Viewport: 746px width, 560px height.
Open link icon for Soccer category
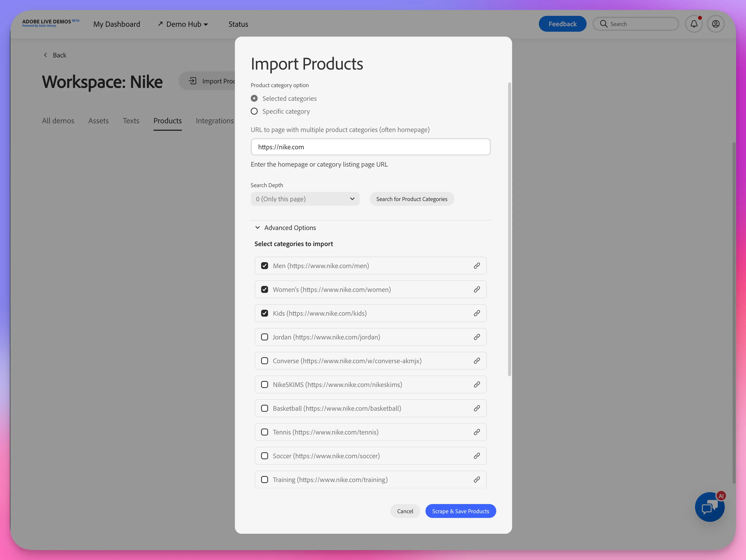click(x=476, y=456)
